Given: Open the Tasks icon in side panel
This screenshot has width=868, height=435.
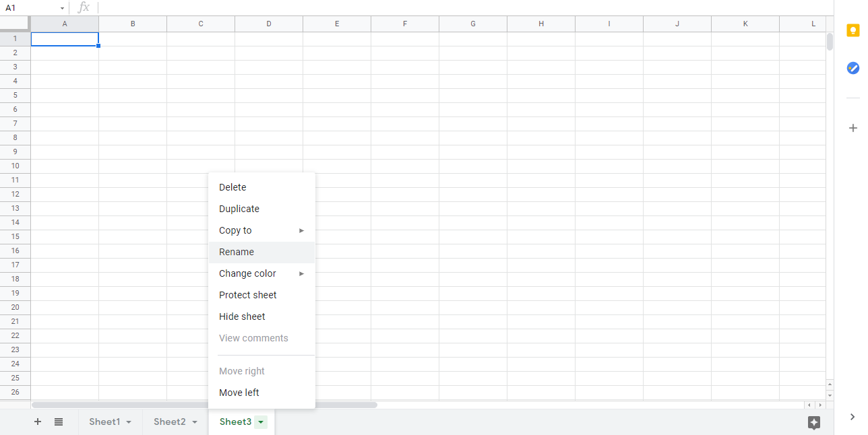Looking at the screenshot, I should tap(853, 68).
